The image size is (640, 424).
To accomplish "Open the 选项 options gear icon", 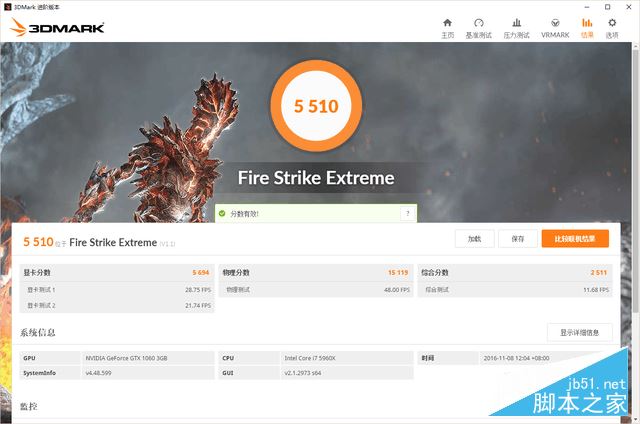I will (x=612, y=23).
